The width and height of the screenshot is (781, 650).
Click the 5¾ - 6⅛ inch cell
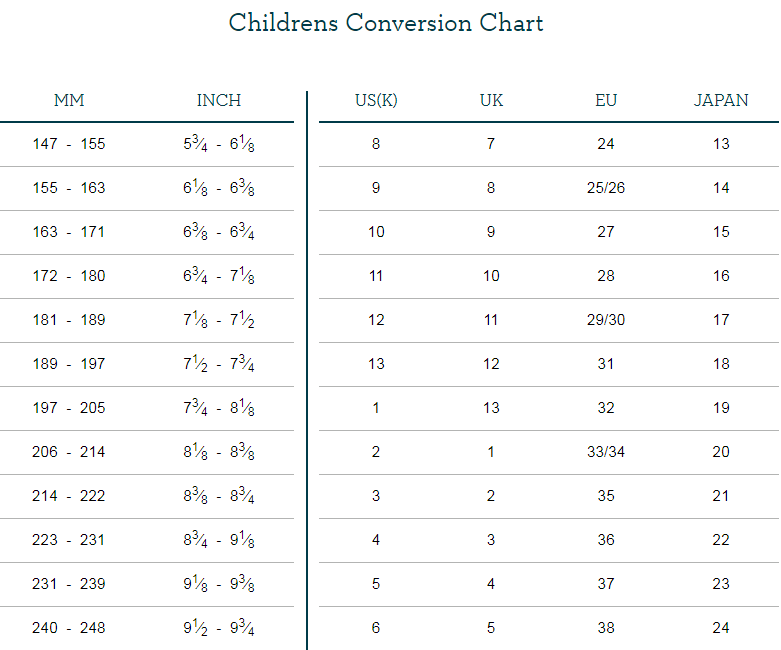point(219,144)
